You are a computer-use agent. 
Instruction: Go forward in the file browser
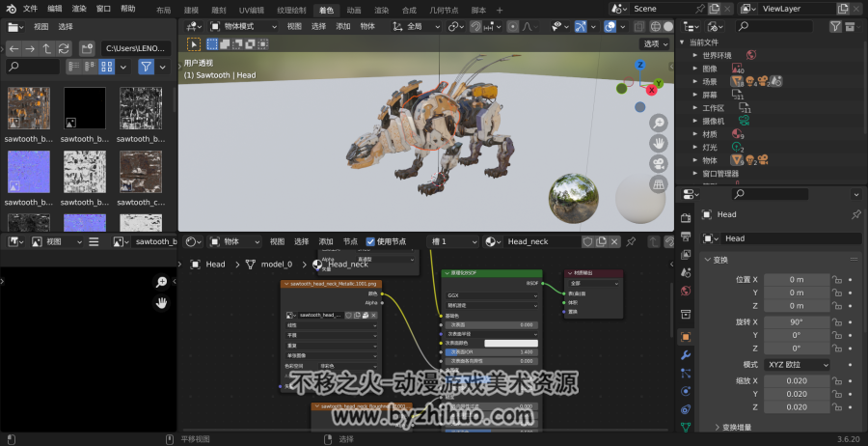coord(30,49)
